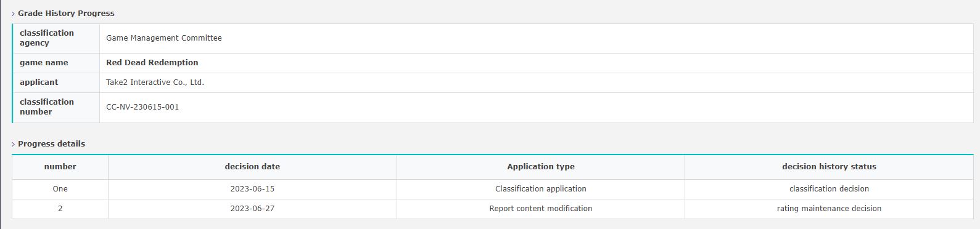
Task: Click the Classification application cell
Action: click(x=541, y=189)
